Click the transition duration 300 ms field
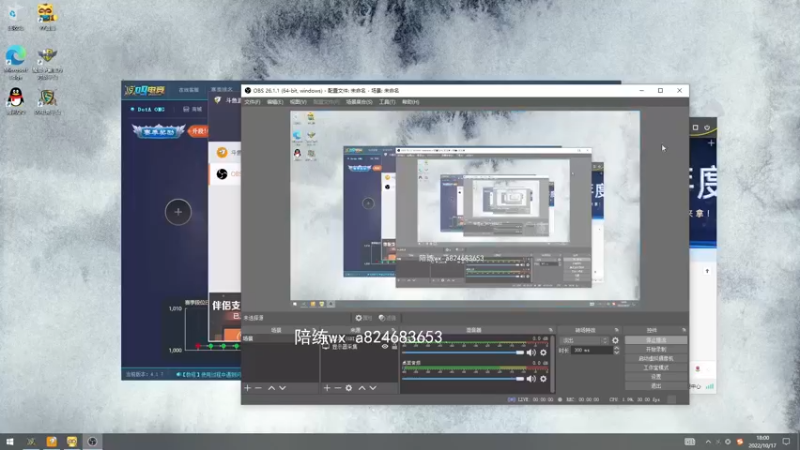 [592, 351]
